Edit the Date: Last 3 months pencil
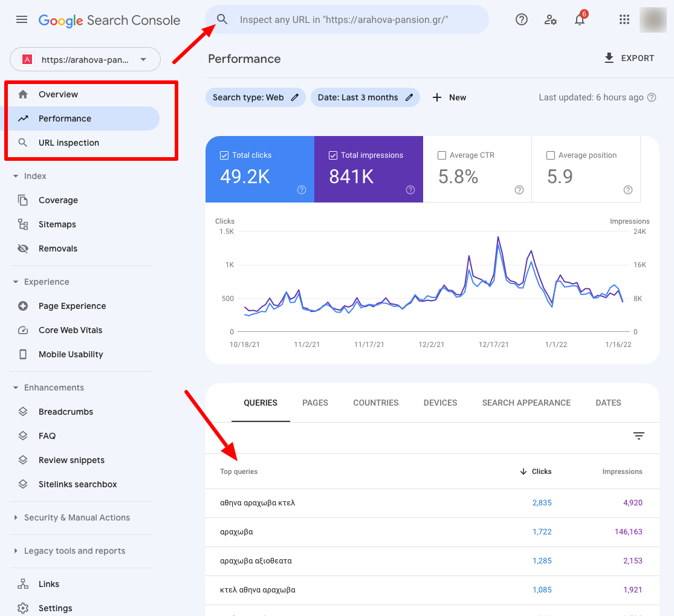Image resolution: width=674 pixels, height=616 pixels. pos(409,97)
